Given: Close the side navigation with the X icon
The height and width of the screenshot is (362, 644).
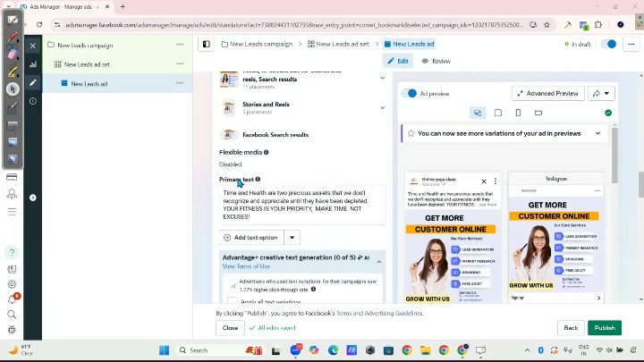Looking at the screenshot, I should click(33, 46).
